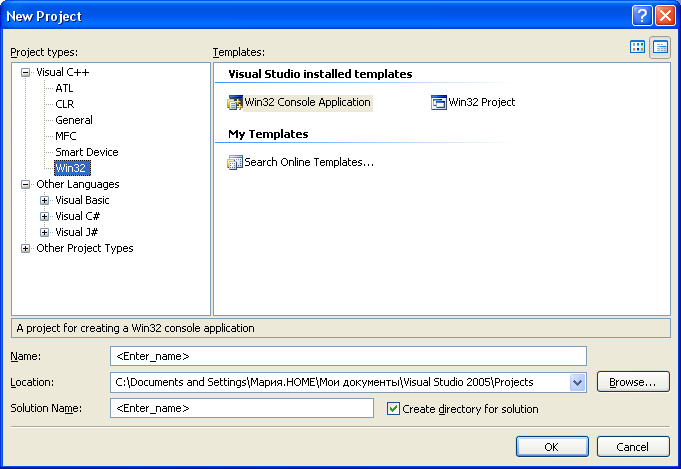681x469 pixels.
Task: Click the 'My Templates' heading
Action: [x=268, y=134]
